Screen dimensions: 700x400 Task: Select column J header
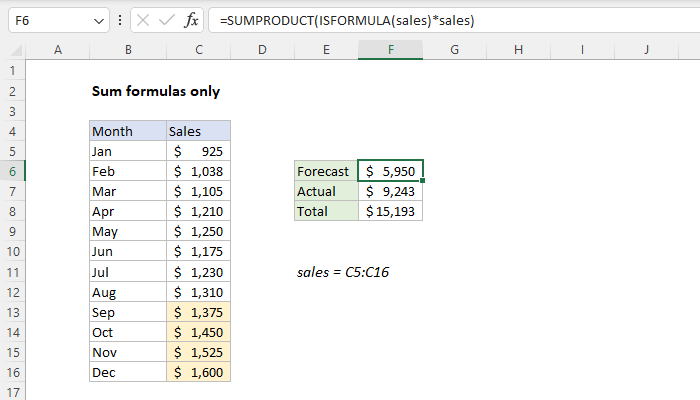646,50
